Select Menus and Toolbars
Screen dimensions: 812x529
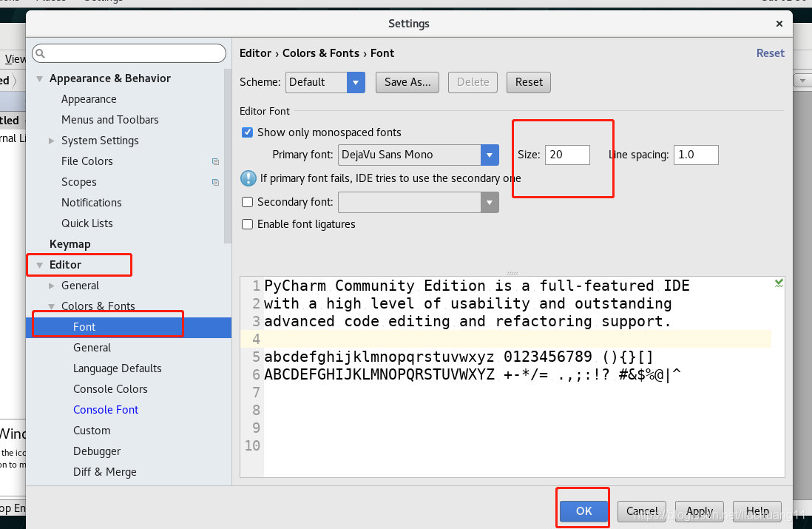[x=109, y=120]
